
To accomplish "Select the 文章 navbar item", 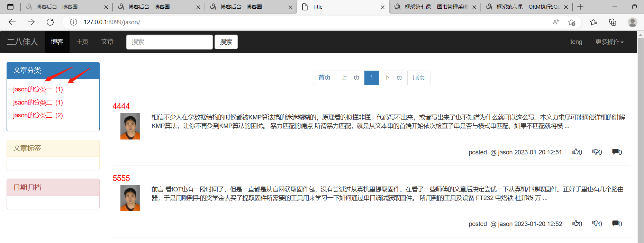I will [x=107, y=42].
